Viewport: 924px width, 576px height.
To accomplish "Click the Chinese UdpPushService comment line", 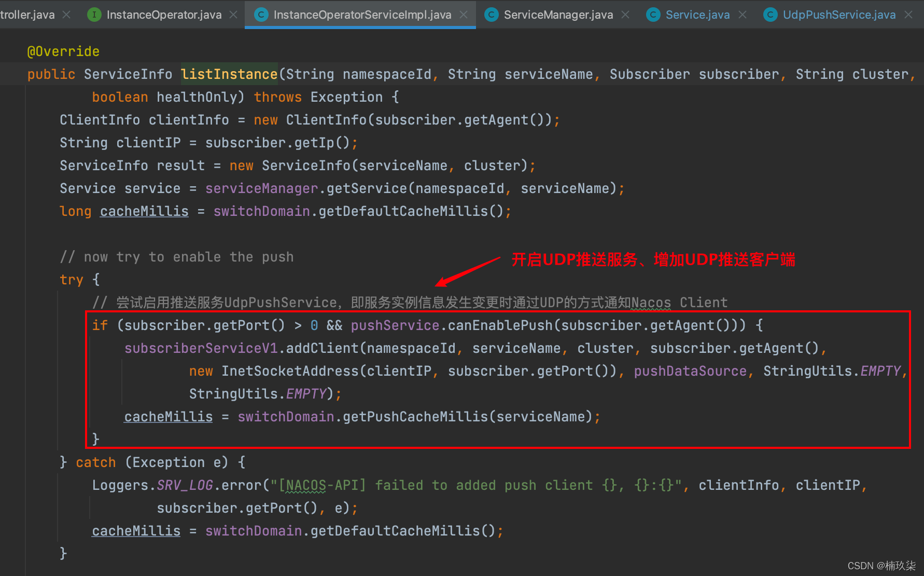I will click(410, 303).
